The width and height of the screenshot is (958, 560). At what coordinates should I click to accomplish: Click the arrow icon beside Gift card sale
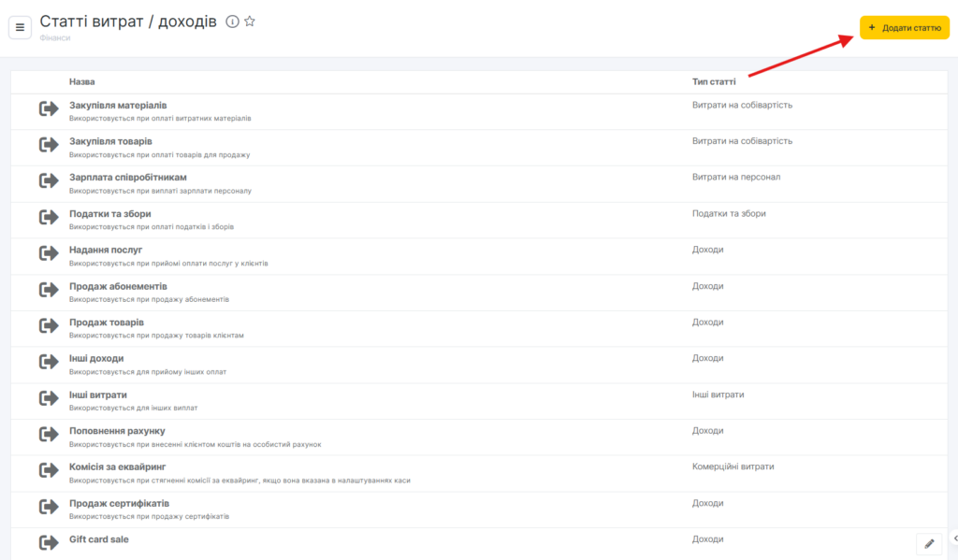click(x=49, y=542)
